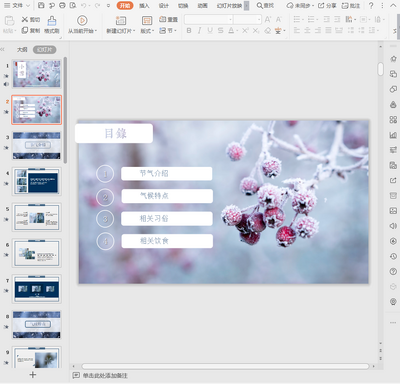Click the Print Preview icon
Screen dimensions: 400x384
pyautogui.click(x=73, y=5)
